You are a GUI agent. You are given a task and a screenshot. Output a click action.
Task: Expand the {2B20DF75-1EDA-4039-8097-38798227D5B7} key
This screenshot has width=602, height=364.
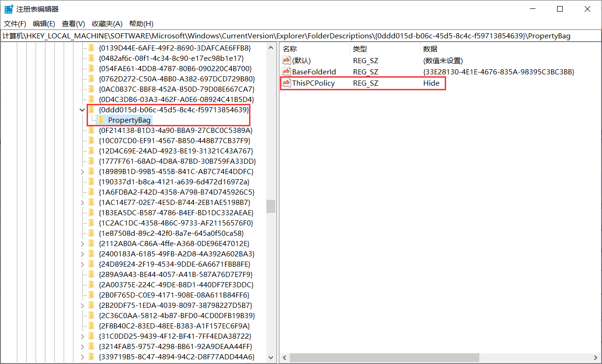pos(82,305)
